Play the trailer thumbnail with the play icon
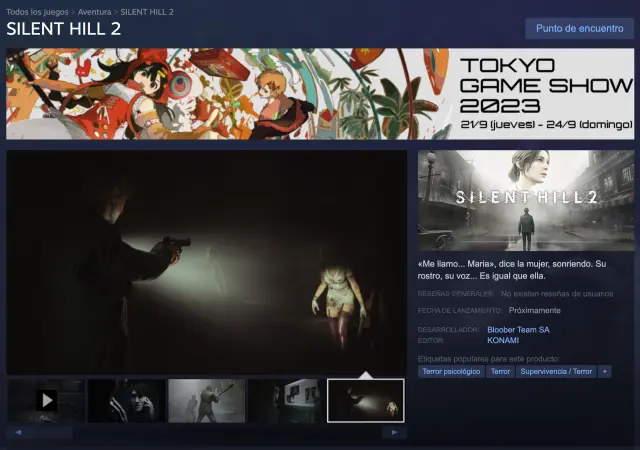 point(47,401)
